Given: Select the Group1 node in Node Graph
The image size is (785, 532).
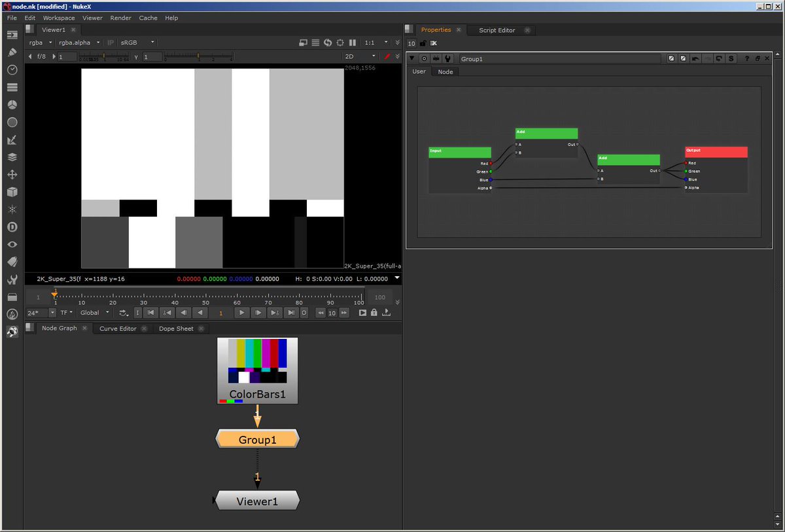Looking at the screenshot, I should tap(257, 440).
